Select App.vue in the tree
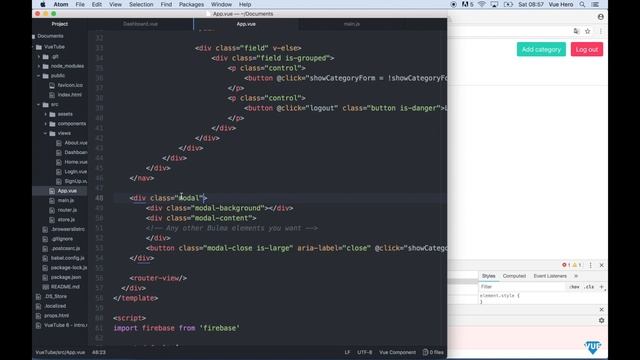This screenshot has height=360, width=640. [67, 191]
